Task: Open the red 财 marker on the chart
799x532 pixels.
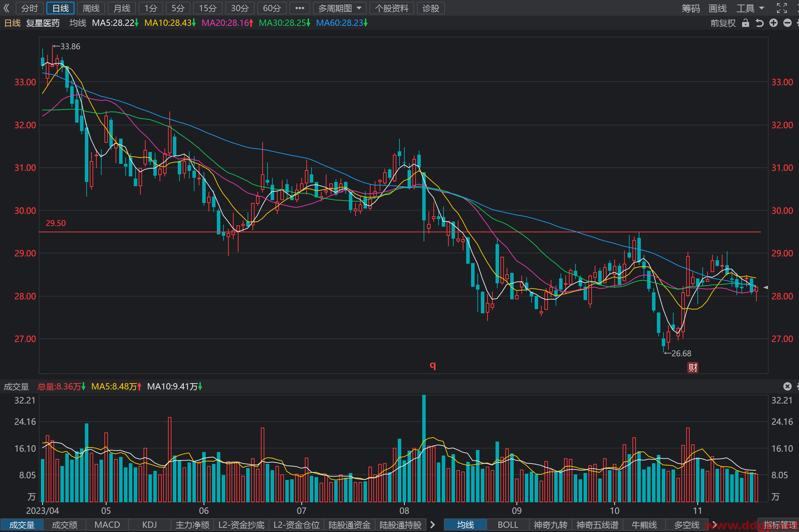Action: pyautogui.click(x=693, y=367)
